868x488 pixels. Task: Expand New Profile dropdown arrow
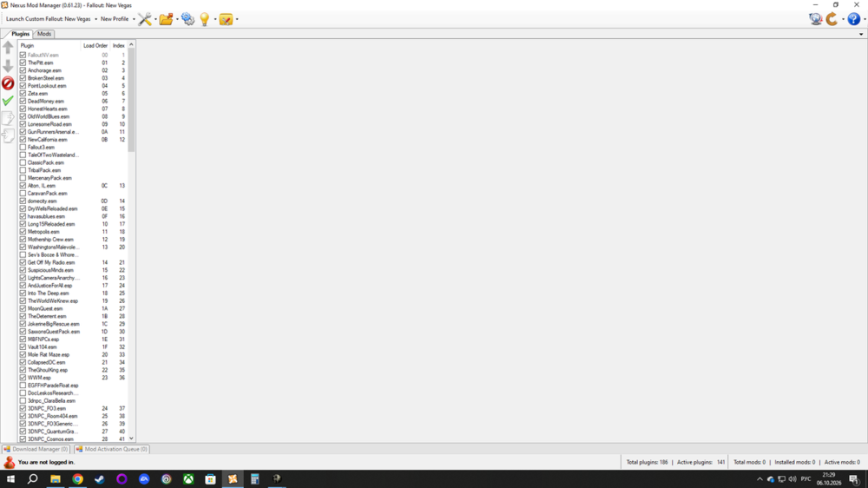134,19
